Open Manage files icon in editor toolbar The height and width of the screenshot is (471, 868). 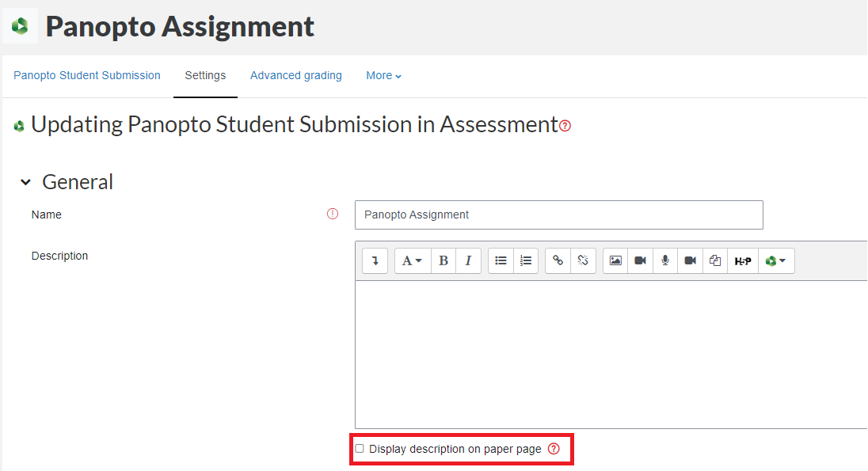coord(714,260)
